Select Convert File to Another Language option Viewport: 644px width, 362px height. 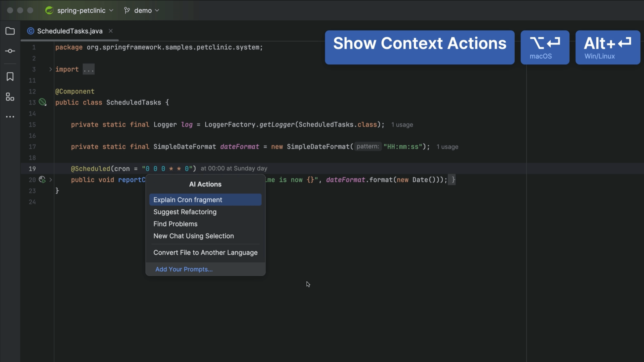coord(206,252)
